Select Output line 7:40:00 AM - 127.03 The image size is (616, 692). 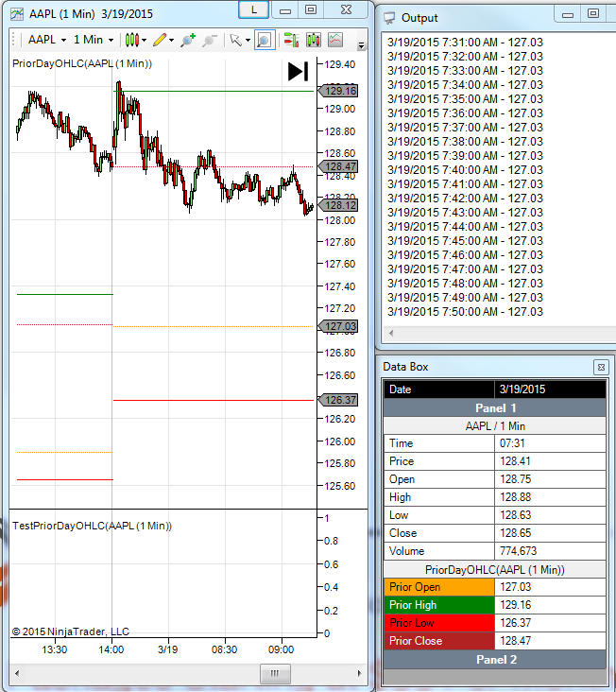tap(465, 170)
